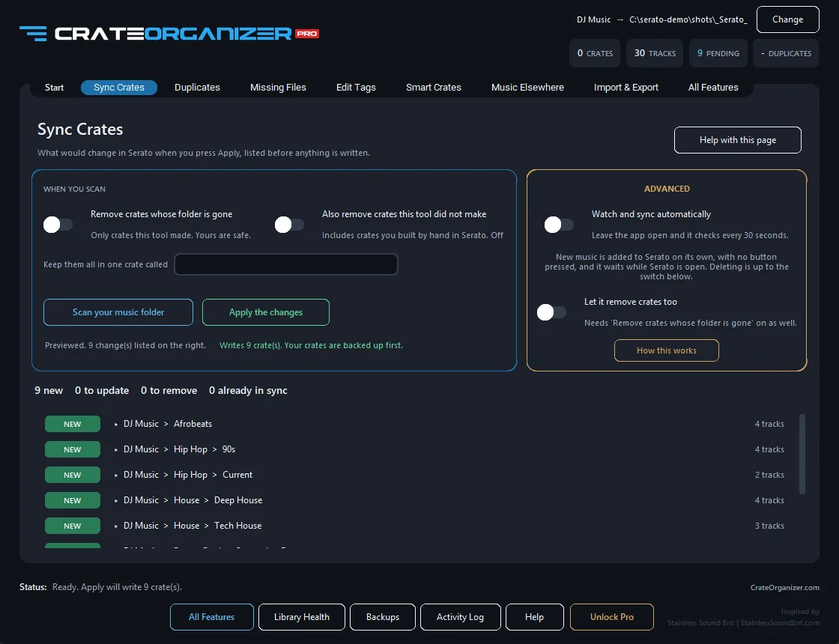Open the Edit Tags tab
The width and height of the screenshot is (839, 644).
pyautogui.click(x=356, y=88)
